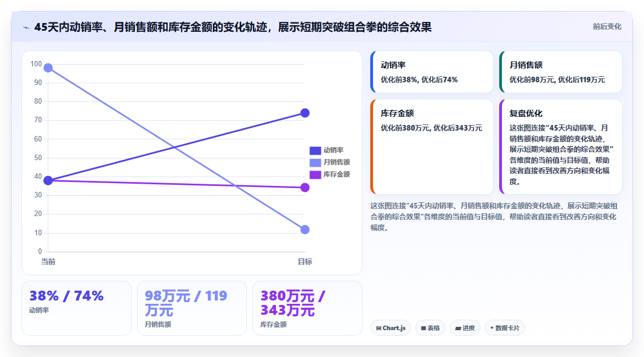
Task: Click the 库存金额 caption under 380万元 / 343万元
Action: point(274,325)
